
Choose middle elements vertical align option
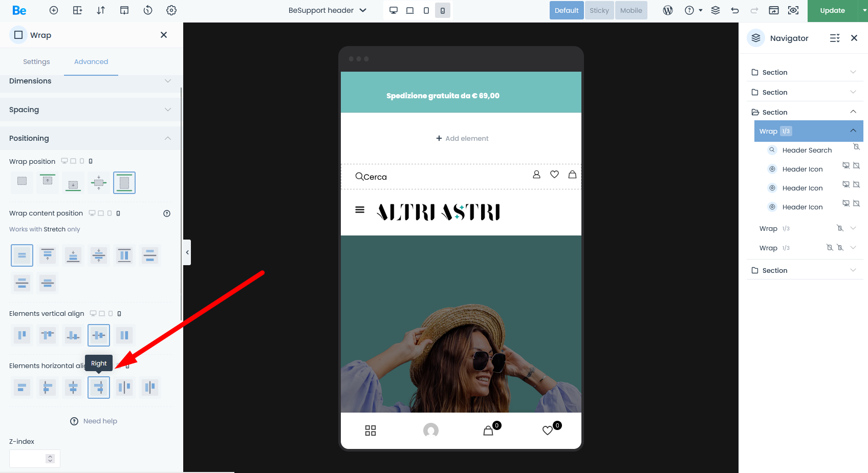(99, 335)
